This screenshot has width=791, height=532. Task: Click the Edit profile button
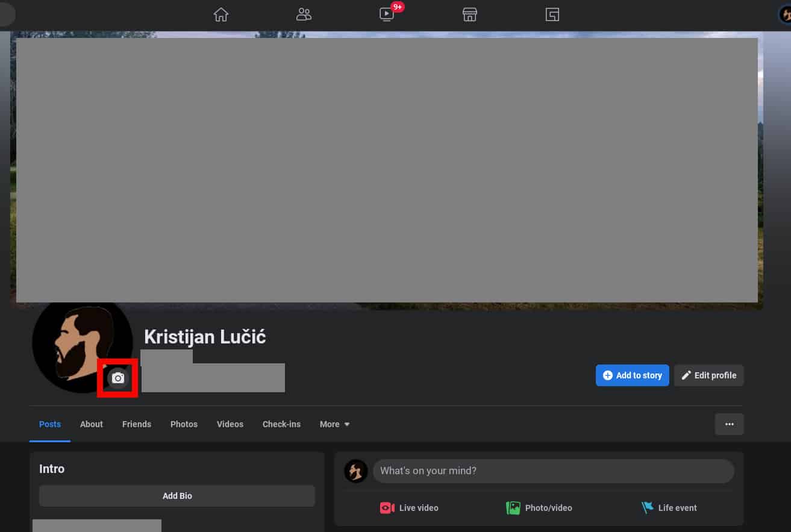click(x=709, y=375)
